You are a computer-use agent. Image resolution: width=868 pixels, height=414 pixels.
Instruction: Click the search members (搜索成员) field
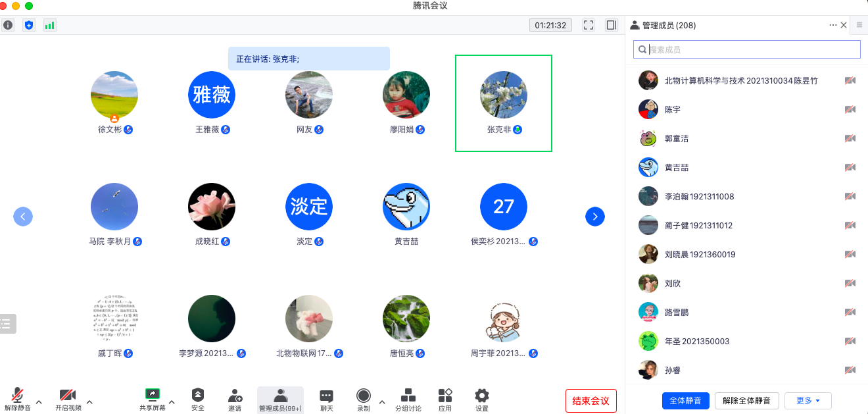(750, 49)
